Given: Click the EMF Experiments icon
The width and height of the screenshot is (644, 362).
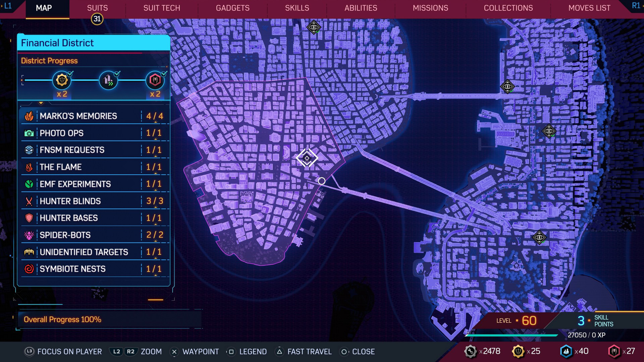Looking at the screenshot, I should click(x=29, y=184).
